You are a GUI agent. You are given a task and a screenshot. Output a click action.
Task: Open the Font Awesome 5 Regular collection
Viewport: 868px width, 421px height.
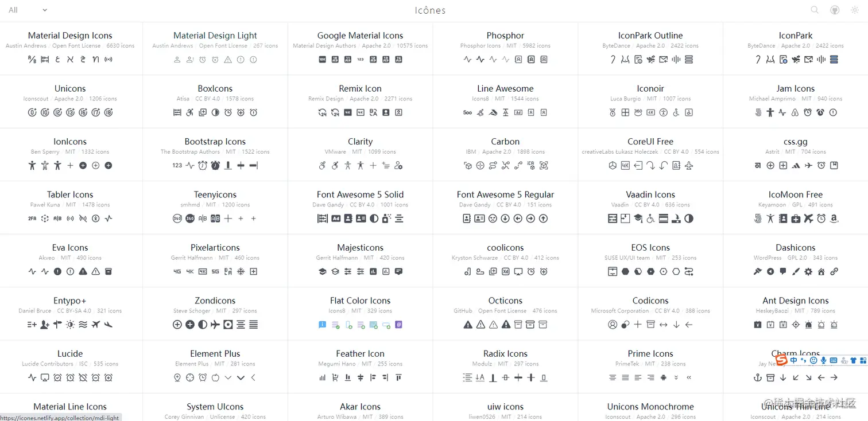tap(505, 194)
